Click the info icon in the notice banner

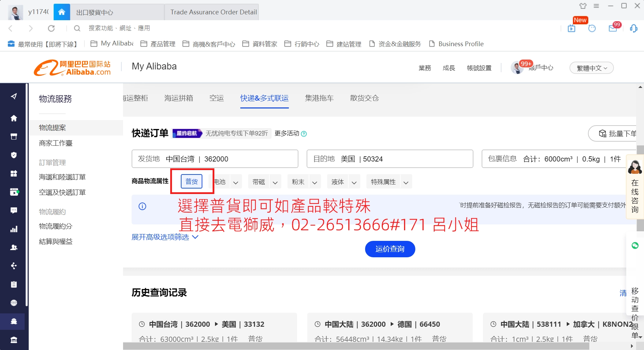pyautogui.click(x=142, y=206)
